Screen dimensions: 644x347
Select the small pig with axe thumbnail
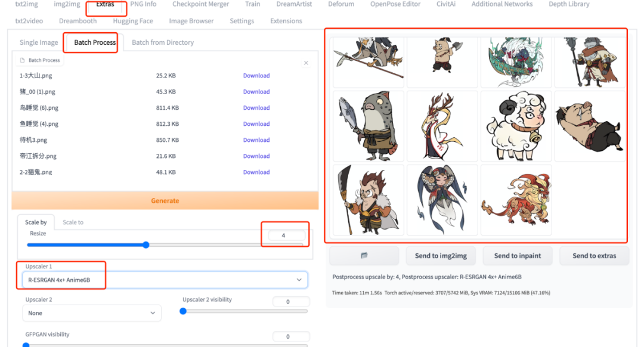(442, 62)
